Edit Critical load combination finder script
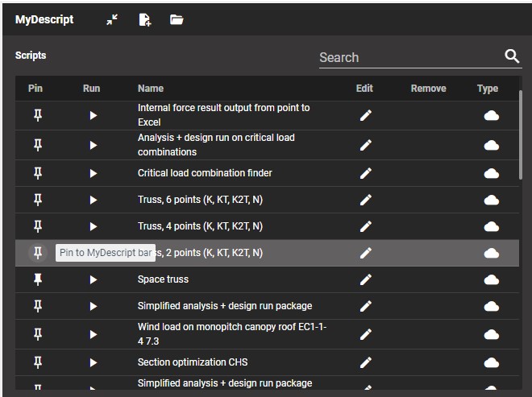This screenshot has height=397, width=532. tap(365, 173)
